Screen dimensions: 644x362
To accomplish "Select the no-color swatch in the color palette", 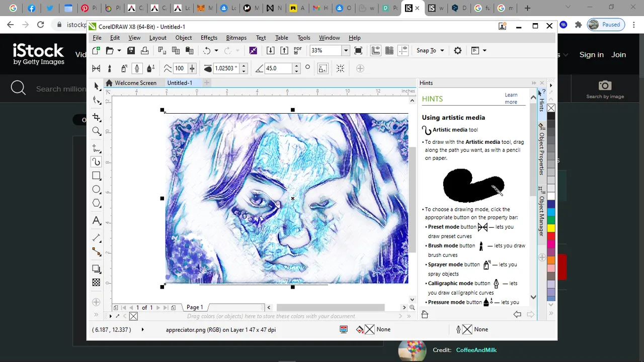I will coord(551,108).
